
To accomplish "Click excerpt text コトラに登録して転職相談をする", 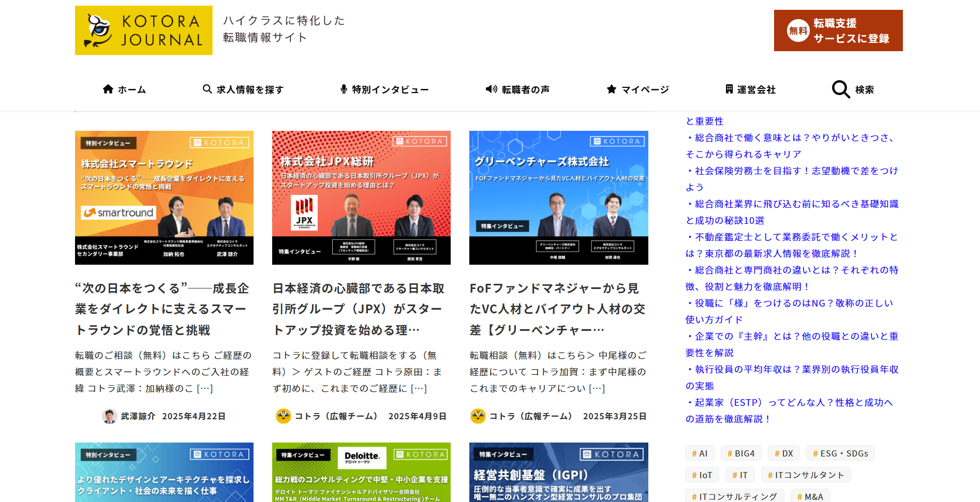I will 358,372.
